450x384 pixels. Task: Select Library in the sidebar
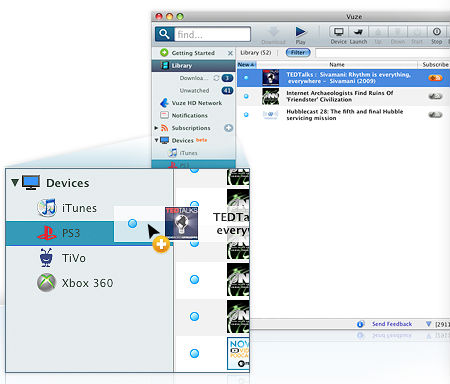[x=193, y=66]
